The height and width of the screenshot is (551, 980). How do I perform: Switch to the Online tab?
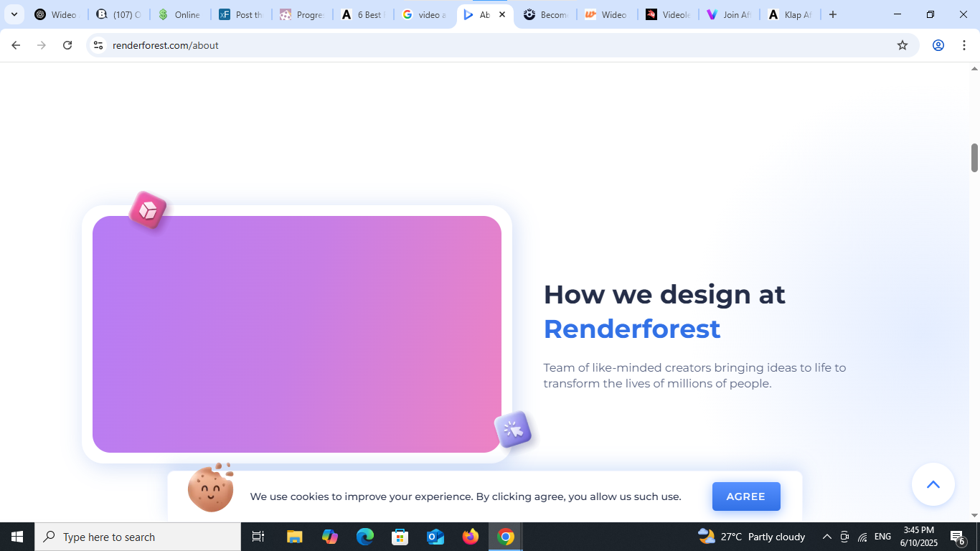(180, 14)
